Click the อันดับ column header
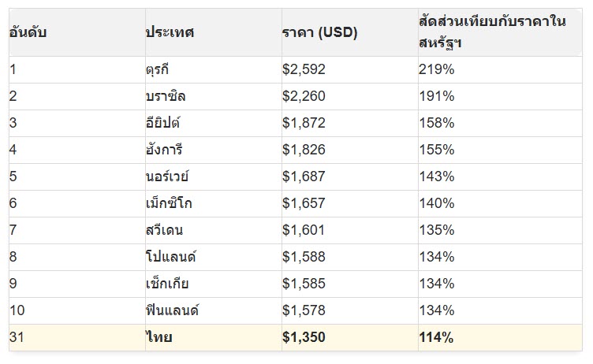This screenshot has height=364, width=593. 77,32
